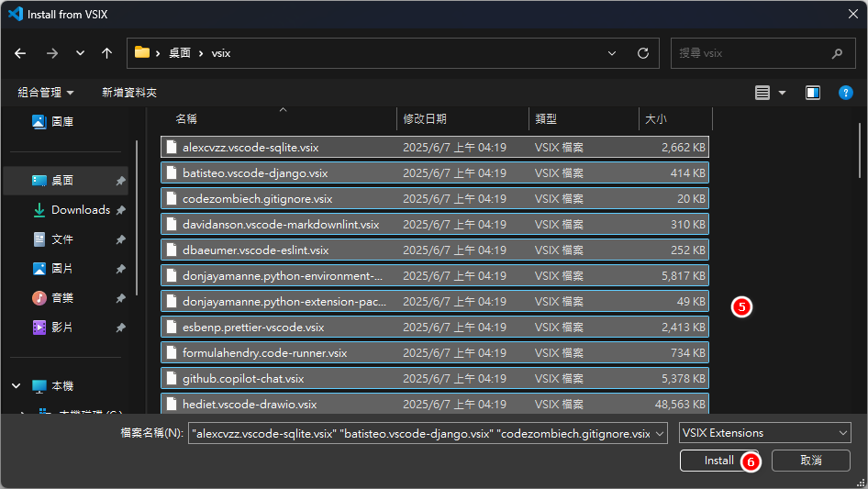Close the Install from VSIX dialog
The height and width of the screenshot is (489, 868).
click(x=853, y=14)
